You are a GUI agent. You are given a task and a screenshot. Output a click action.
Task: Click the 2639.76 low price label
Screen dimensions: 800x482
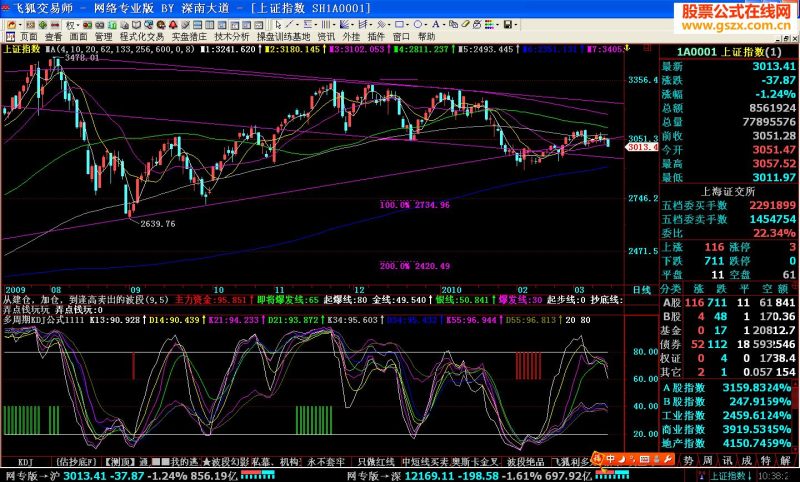[x=158, y=223]
